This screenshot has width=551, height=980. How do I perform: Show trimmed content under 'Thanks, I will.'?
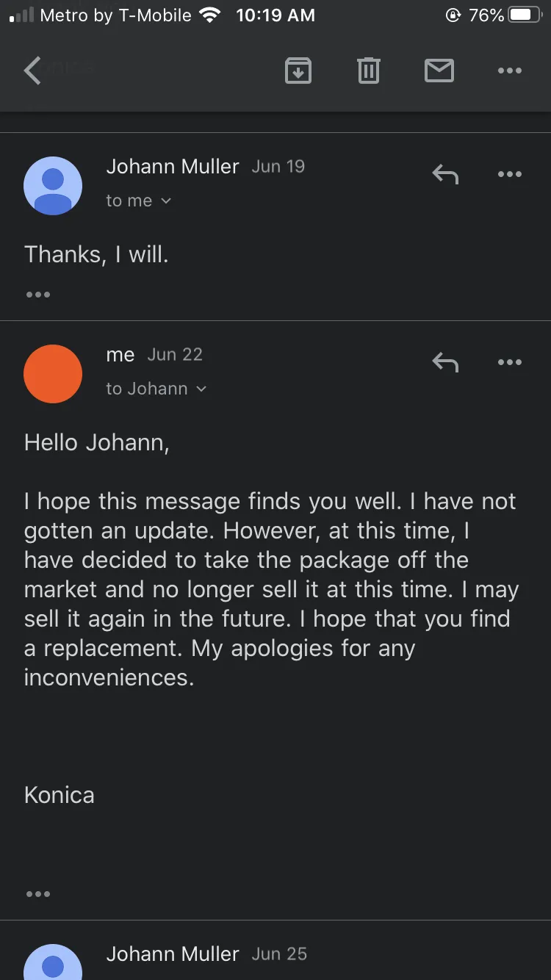[x=37, y=295]
